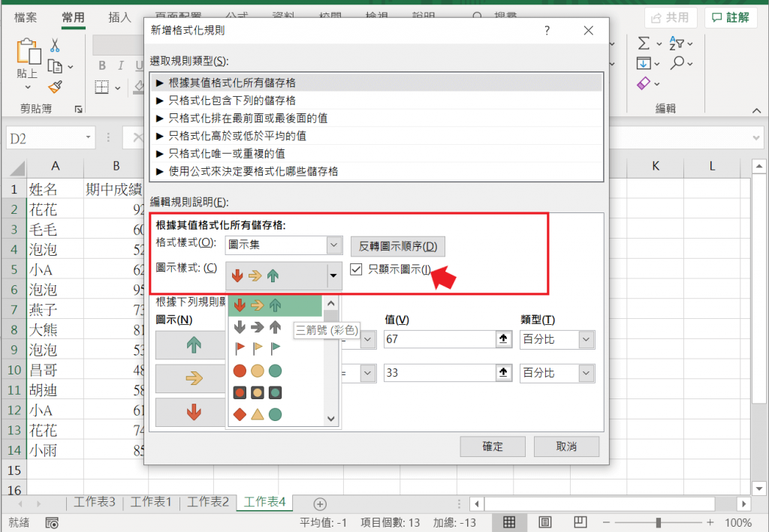Toggle Bold formatting in ribbon
The width and height of the screenshot is (769, 532).
point(102,65)
